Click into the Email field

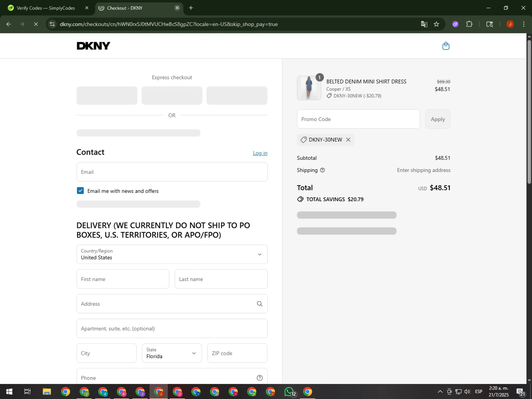point(172,172)
